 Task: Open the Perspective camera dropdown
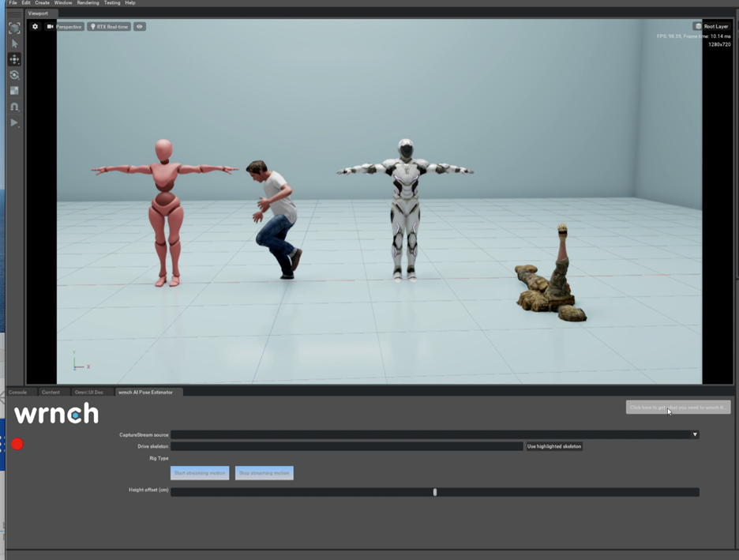[x=65, y=27]
